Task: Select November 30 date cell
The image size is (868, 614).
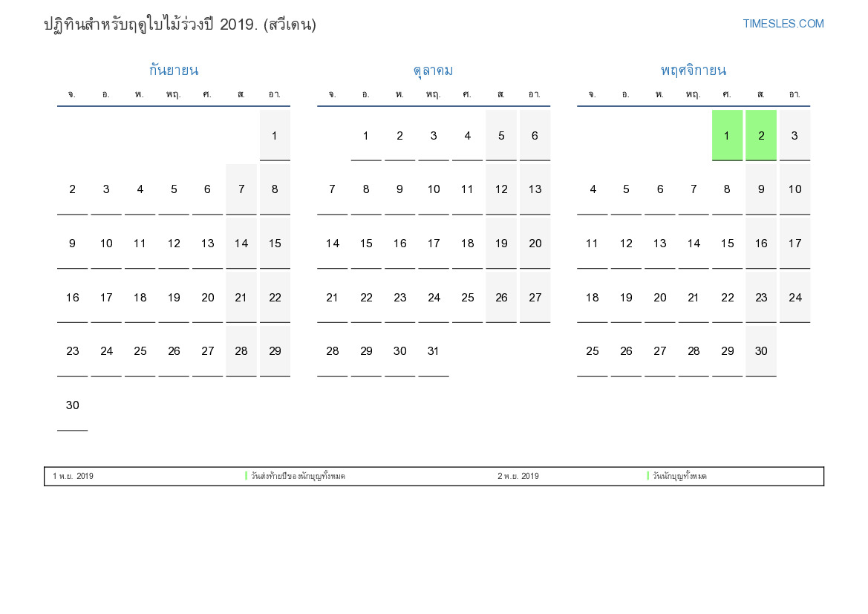Action: (760, 351)
